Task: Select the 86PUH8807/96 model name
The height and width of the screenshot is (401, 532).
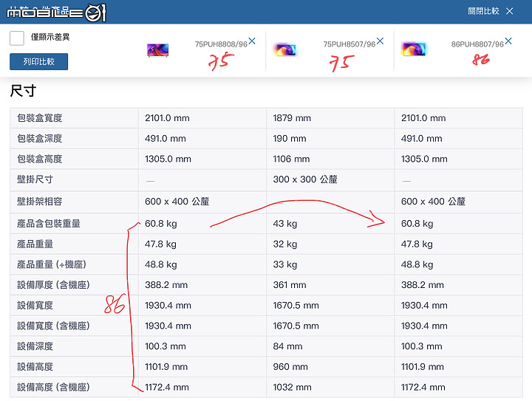Action: coord(477,44)
